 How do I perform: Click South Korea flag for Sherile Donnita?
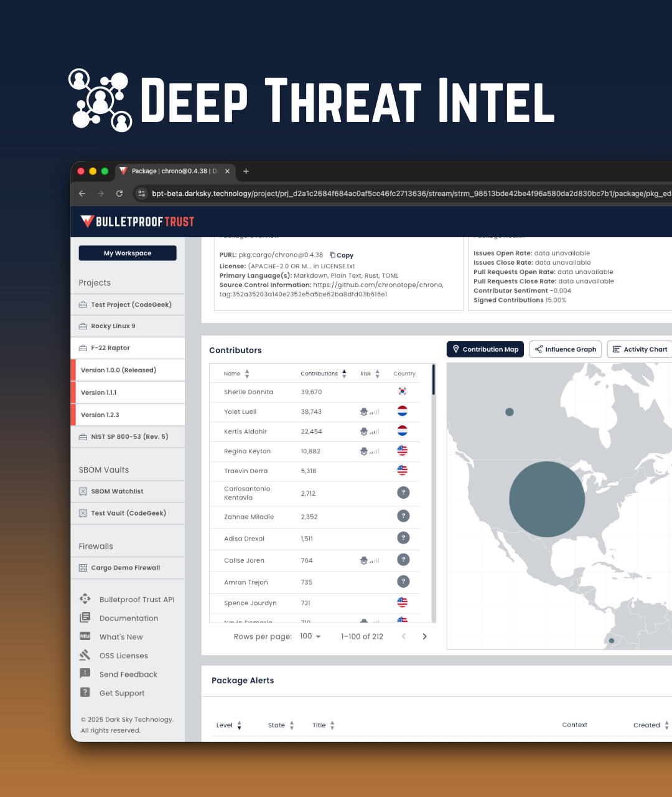coord(403,392)
